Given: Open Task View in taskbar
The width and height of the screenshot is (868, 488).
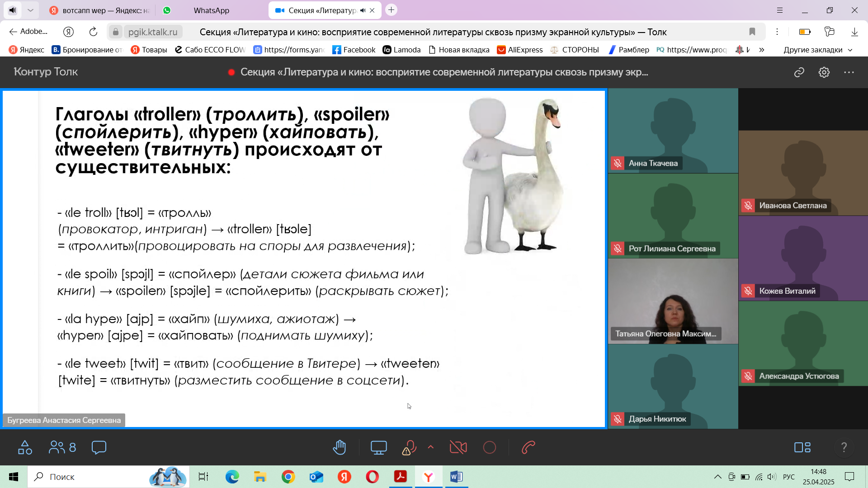Looking at the screenshot, I should click(203, 477).
